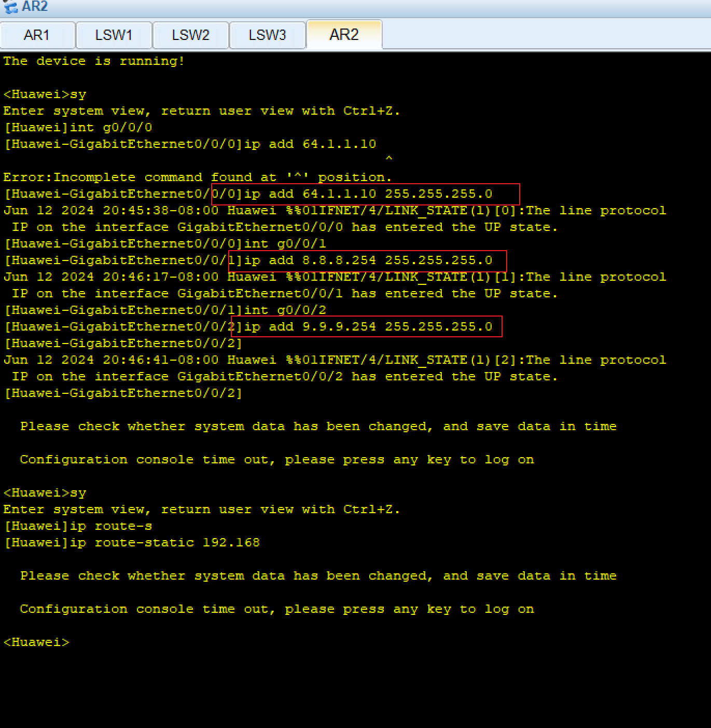Click the 'ip add 9.9.9.254 255.255.255.0' command

[x=368, y=327]
